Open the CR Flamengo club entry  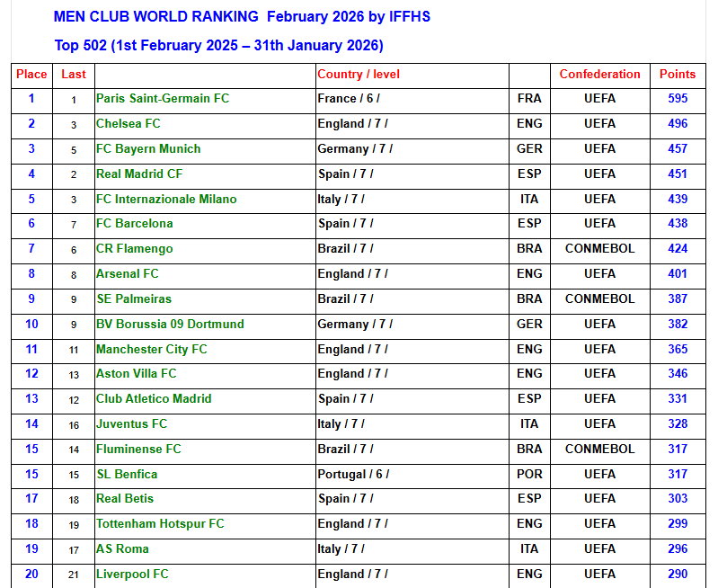135,248
